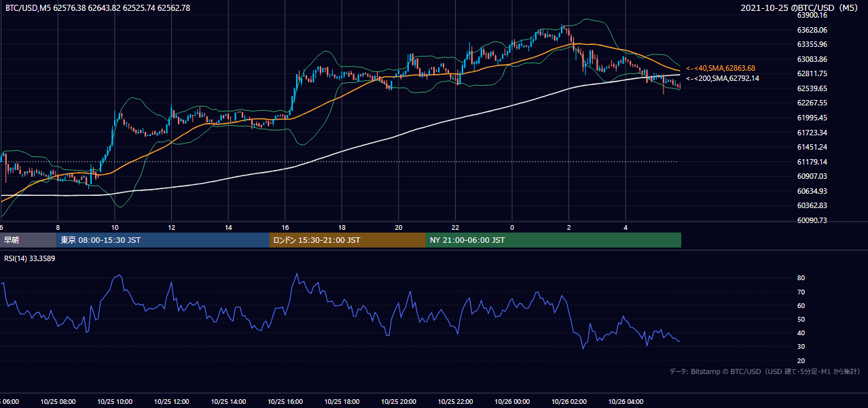Click hour tick 16 on chart time axis
The image size is (868, 408).
[x=285, y=227]
